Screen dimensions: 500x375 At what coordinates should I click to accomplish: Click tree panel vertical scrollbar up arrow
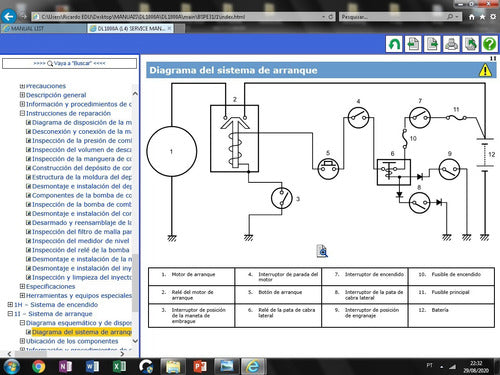click(135, 94)
